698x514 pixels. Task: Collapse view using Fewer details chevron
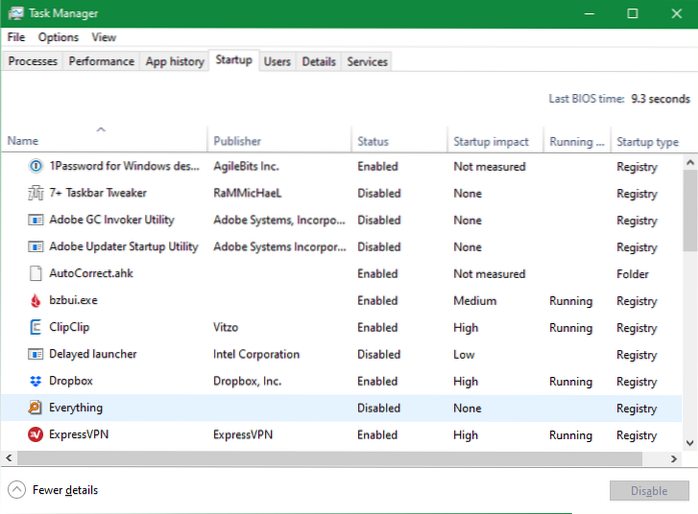[17, 490]
